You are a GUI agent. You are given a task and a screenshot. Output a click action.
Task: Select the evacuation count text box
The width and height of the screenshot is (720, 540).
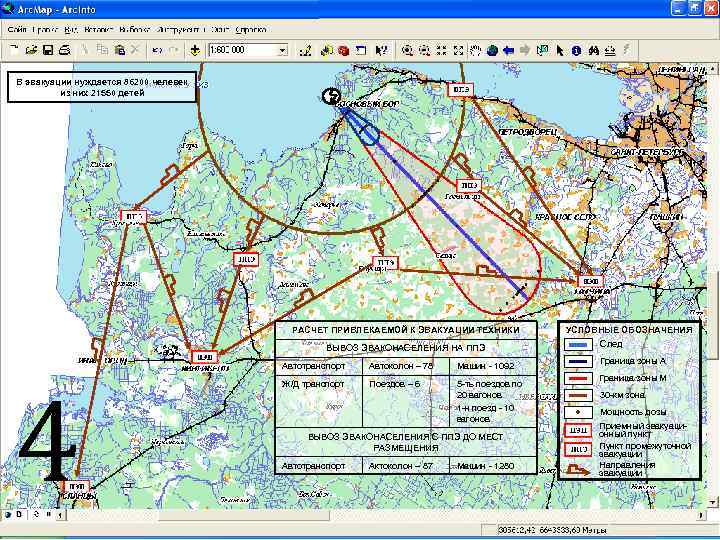click(102, 87)
